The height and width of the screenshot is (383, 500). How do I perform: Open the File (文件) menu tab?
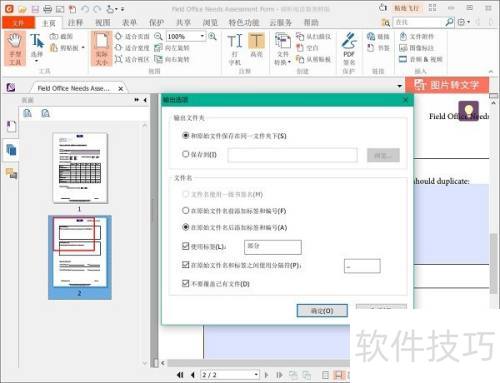pyautogui.click(x=18, y=22)
